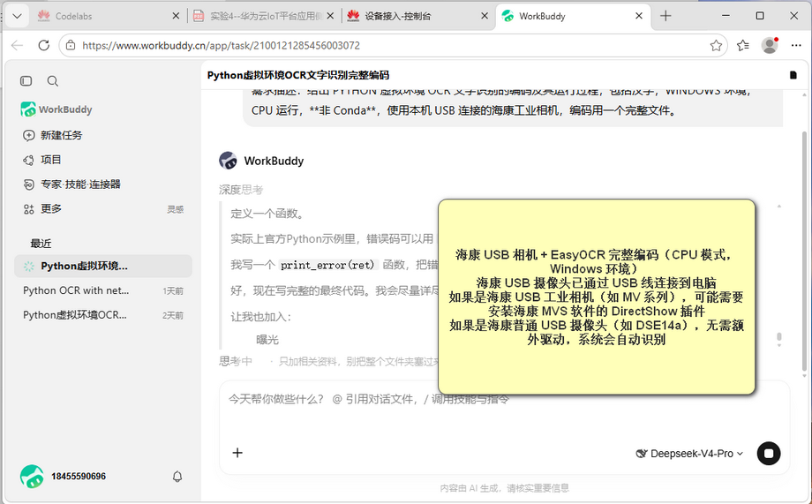Open the 项目 section
The height and width of the screenshot is (504, 812).
point(42,160)
